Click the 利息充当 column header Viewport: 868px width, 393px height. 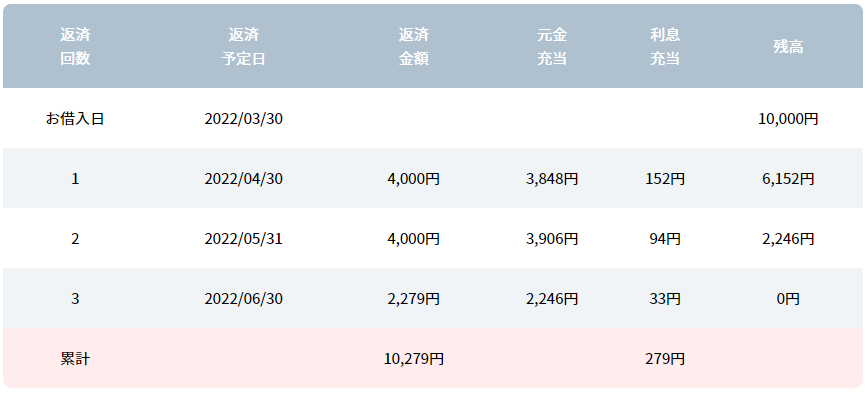[665, 46]
